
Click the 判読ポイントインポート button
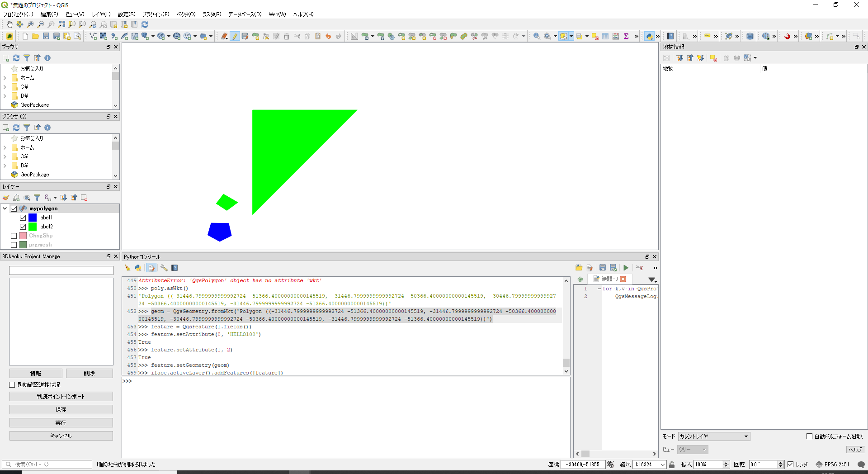(61, 396)
